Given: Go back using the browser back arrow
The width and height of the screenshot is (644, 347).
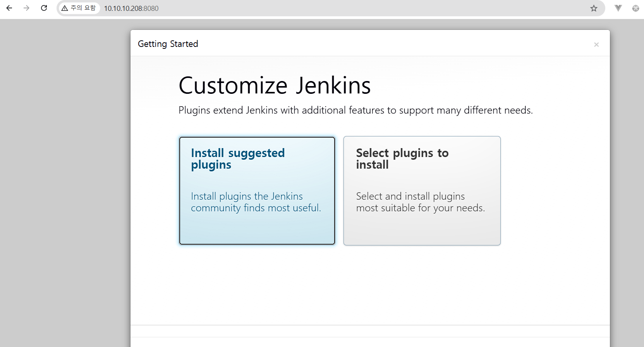Looking at the screenshot, I should click(9, 8).
